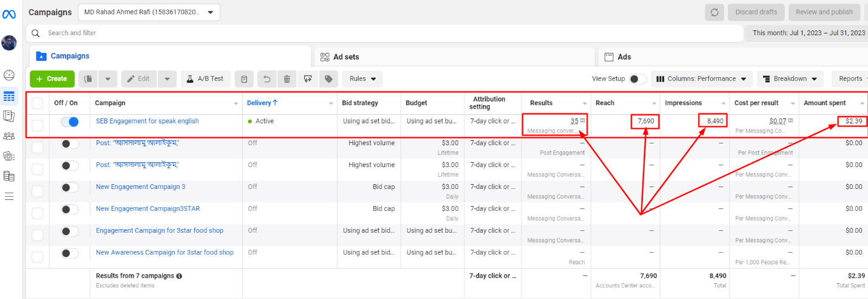Enable New Engagement Campaign 3 toggle
868x299 pixels.
coord(70,188)
